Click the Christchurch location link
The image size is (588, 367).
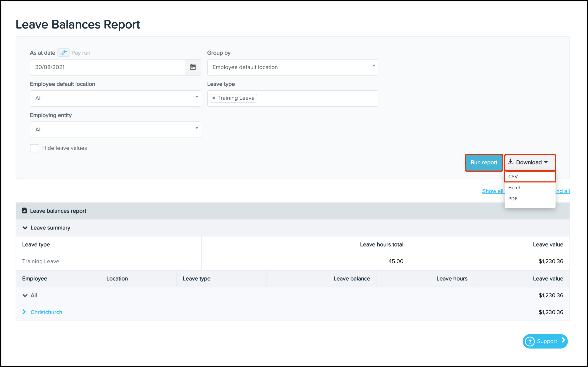click(x=46, y=312)
